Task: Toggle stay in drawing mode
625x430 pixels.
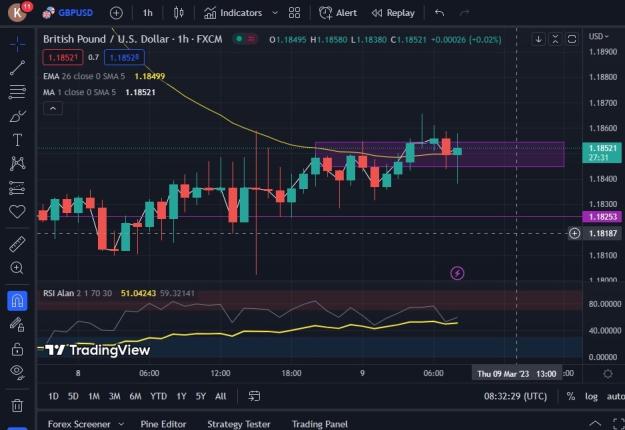Action: click(x=17, y=324)
